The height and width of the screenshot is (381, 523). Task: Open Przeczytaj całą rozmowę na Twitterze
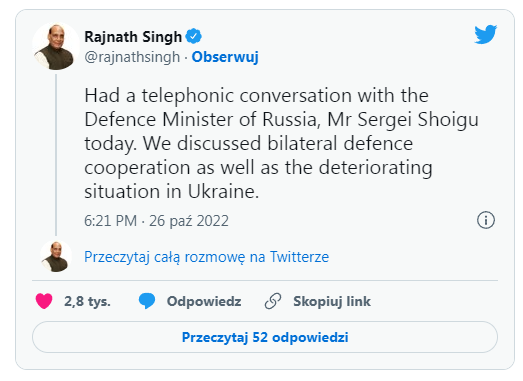pyautogui.click(x=206, y=257)
